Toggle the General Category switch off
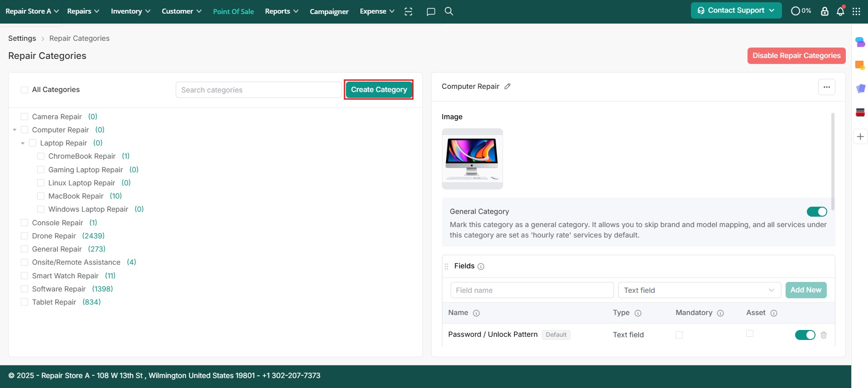Viewport: 868px width, 388px height. [x=816, y=212]
